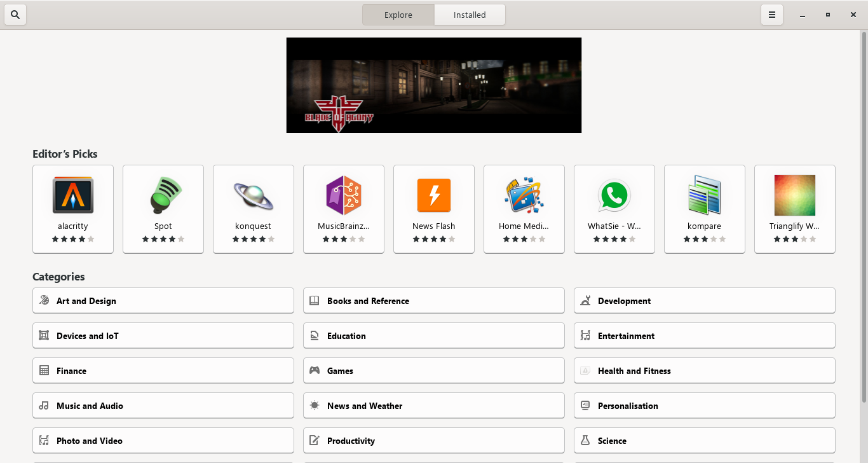868x463 pixels.
Task: Open the MusicBrainz Picard app icon
Action: tap(344, 195)
